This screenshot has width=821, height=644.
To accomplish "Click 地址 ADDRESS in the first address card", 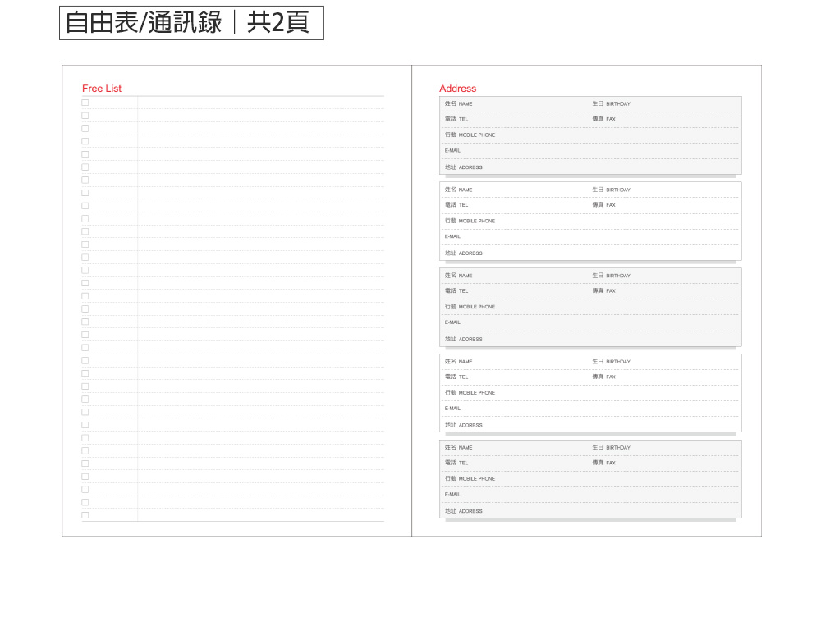I will click(463, 167).
